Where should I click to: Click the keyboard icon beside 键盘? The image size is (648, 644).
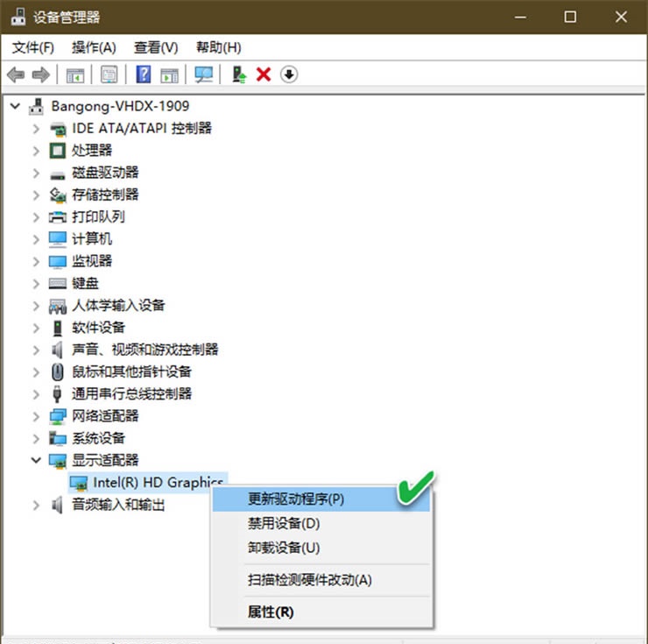pos(58,283)
